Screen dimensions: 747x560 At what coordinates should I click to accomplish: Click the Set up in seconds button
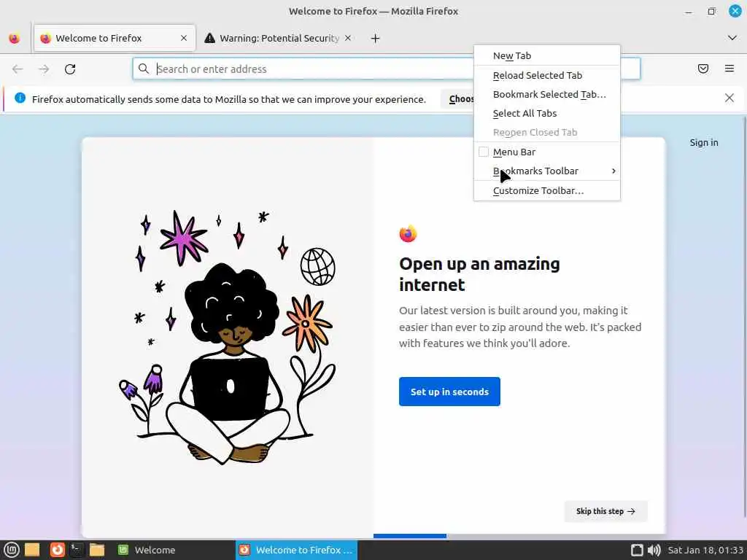(449, 392)
